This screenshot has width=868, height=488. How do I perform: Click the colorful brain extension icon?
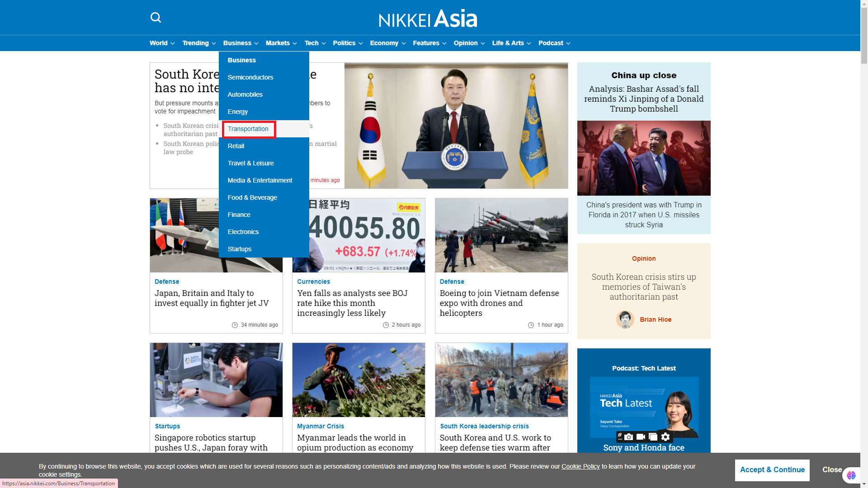click(851, 475)
